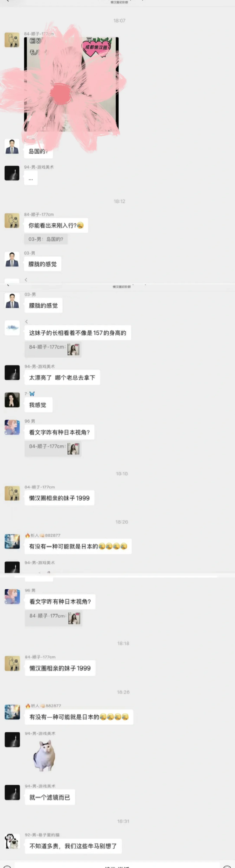Tap the 你能看出来刚入行? message bubble
The width and height of the screenshot is (235, 868).
(x=56, y=225)
